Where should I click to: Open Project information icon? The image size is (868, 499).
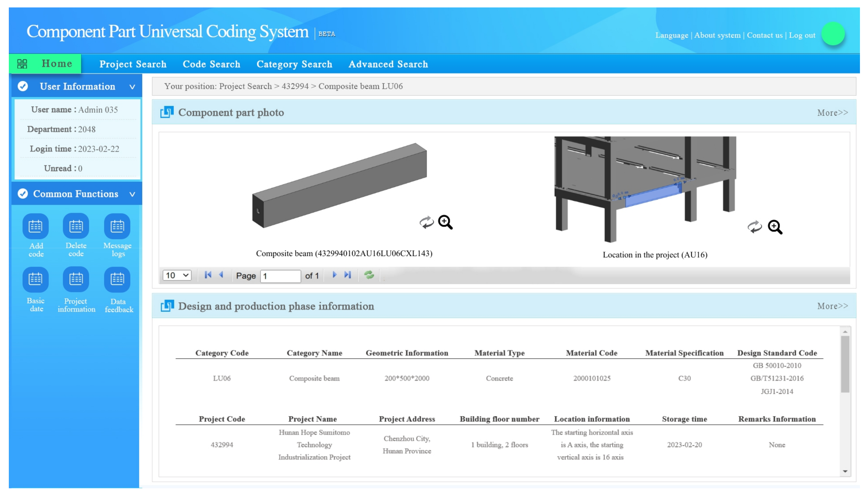pyautogui.click(x=76, y=279)
